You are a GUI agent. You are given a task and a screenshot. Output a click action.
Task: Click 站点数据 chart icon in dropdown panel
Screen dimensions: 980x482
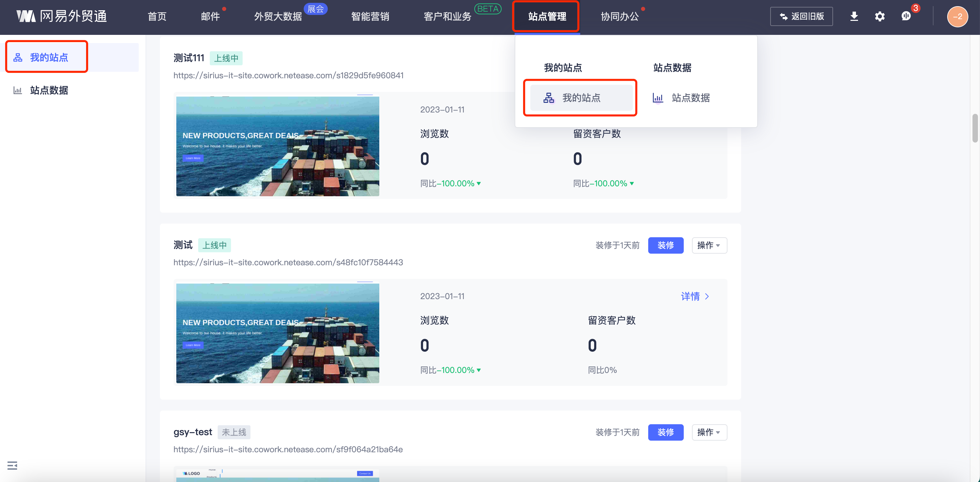[658, 98]
